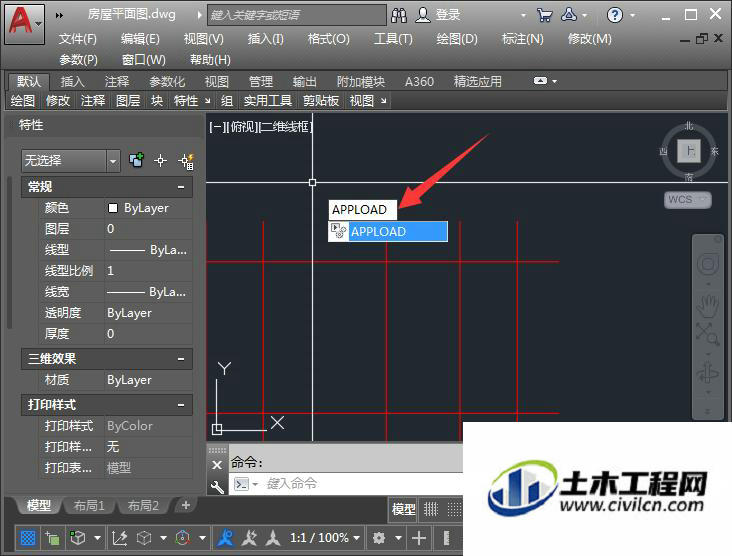This screenshot has height=556, width=732.
Task: Click the dynamic UCS status icon
Action: coord(120,538)
